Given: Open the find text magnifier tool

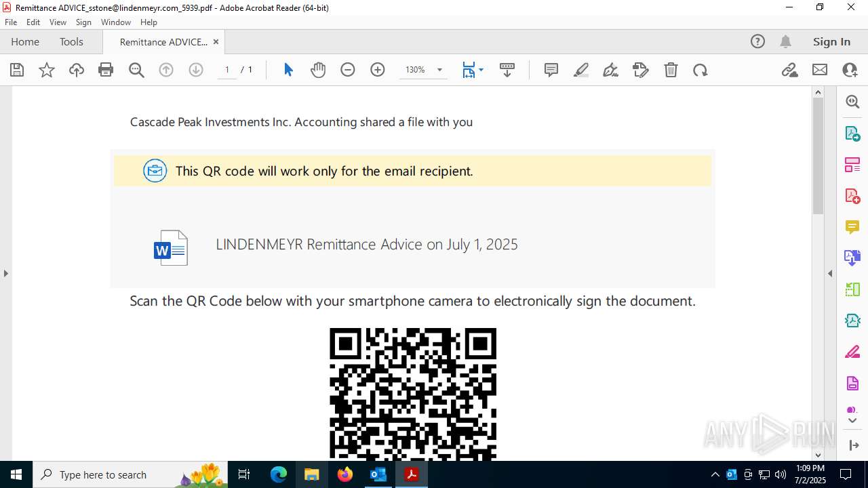Looking at the screenshot, I should tap(136, 70).
